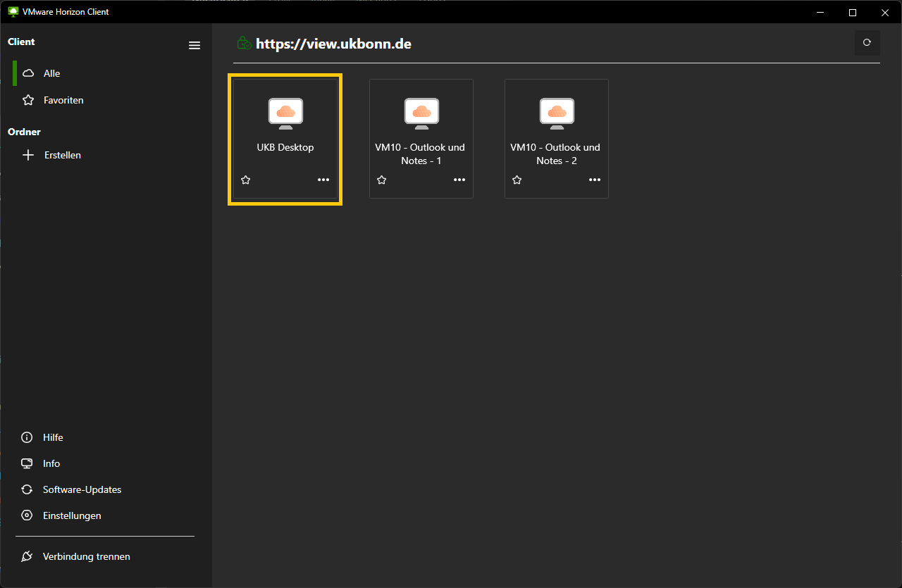Viewport: 902px width, 588px height.
Task: Launch VM10 - Outlook und Notes - 2 icon
Action: [557, 113]
